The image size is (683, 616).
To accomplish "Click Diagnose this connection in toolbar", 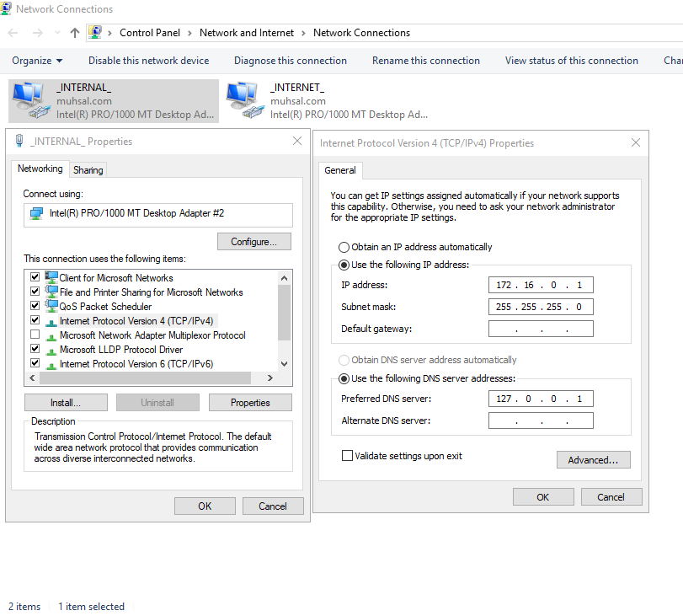I will tap(290, 61).
